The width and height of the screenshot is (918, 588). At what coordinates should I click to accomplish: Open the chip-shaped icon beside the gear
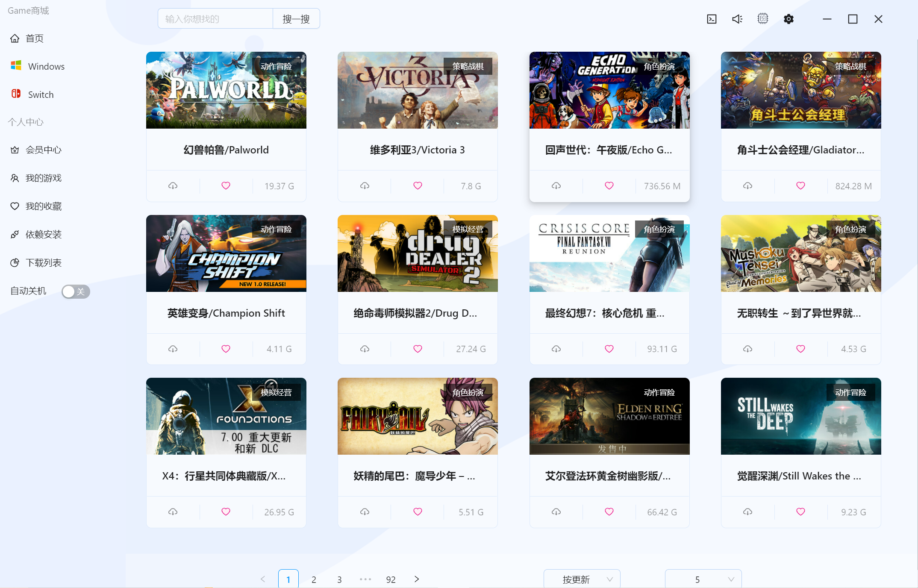[763, 19]
